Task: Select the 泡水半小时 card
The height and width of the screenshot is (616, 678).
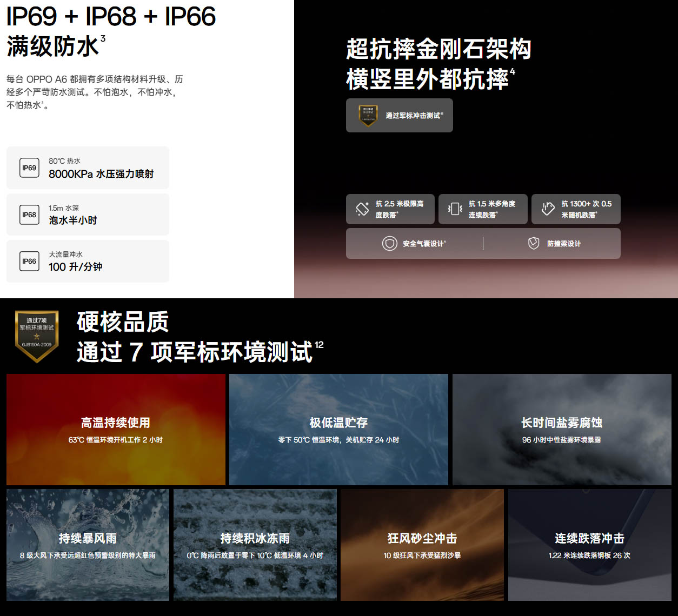Action: [x=88, y=215]
